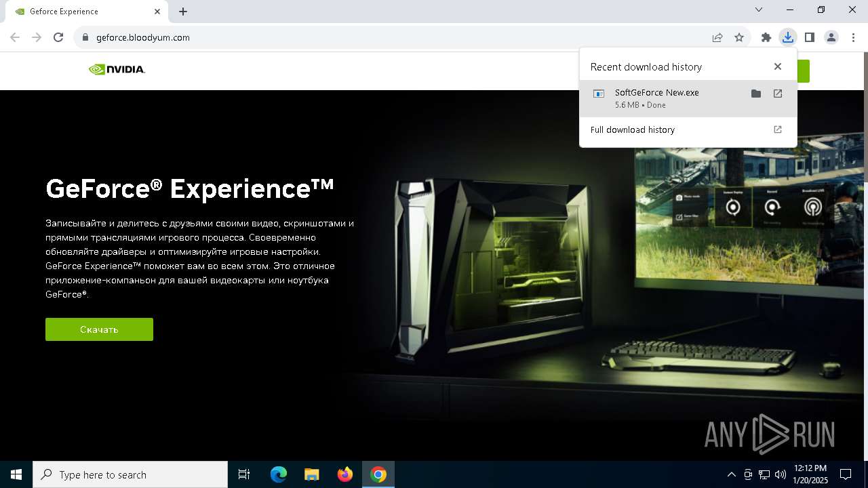Click the taskbar clock
The width and height of the screenshot is (868, 488).
click(810, 474)
